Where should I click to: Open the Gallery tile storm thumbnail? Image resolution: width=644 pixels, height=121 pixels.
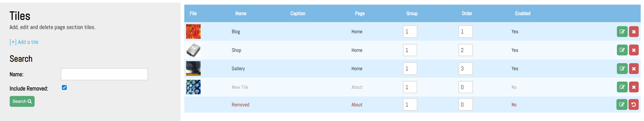coord(193,68)
